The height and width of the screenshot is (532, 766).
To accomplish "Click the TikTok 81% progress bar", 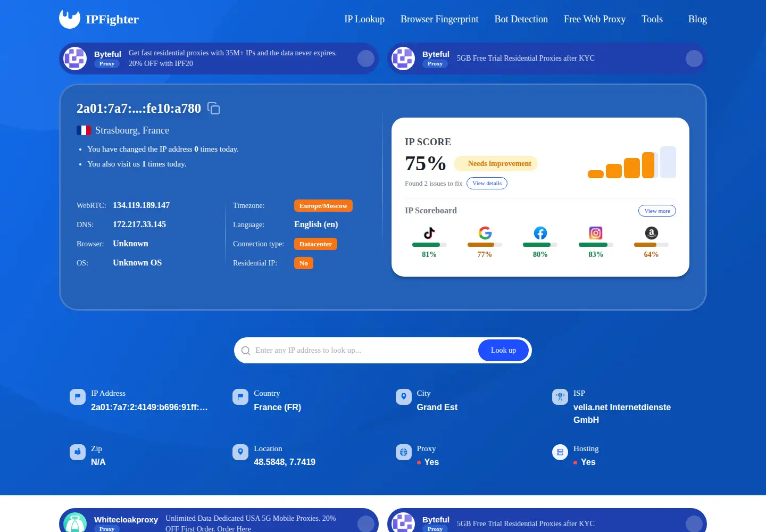I will [429, 245].
